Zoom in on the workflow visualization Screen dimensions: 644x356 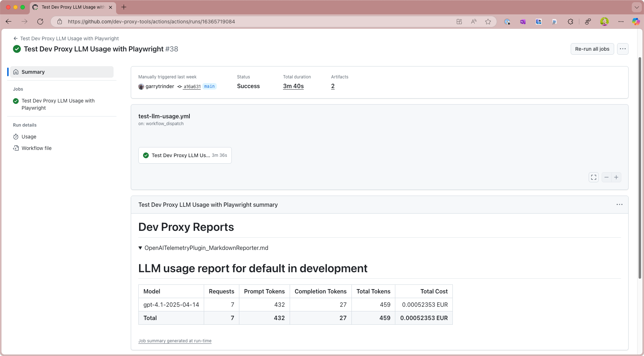(x=616, y=177)
